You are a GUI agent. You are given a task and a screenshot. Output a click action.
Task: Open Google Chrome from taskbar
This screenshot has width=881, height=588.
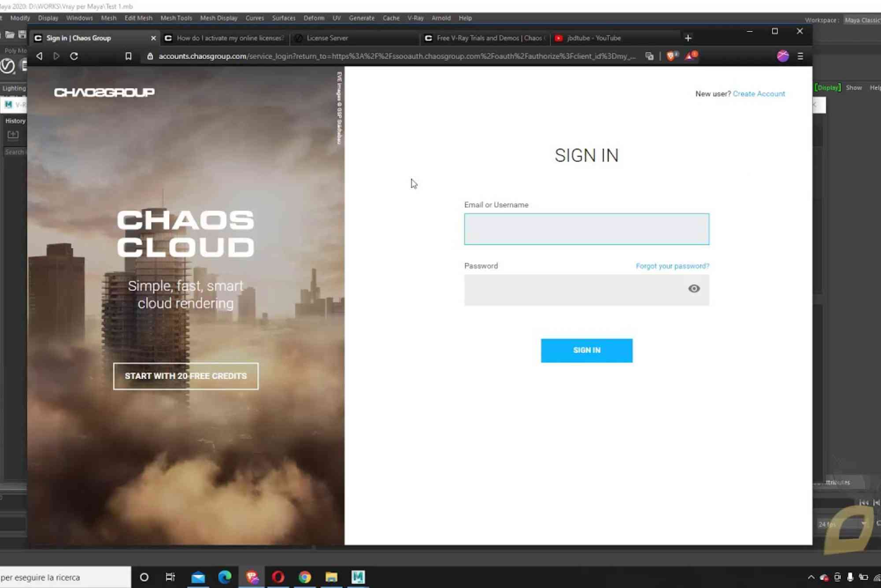pyautogui.click(x=305, y=577)
